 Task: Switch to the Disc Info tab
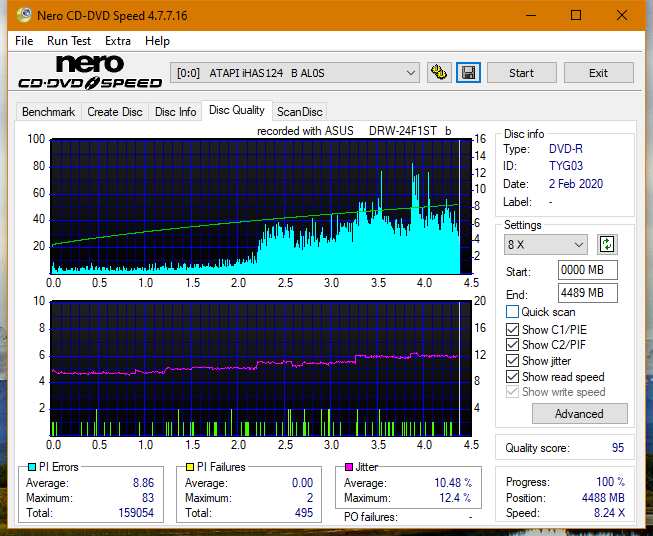175,112
